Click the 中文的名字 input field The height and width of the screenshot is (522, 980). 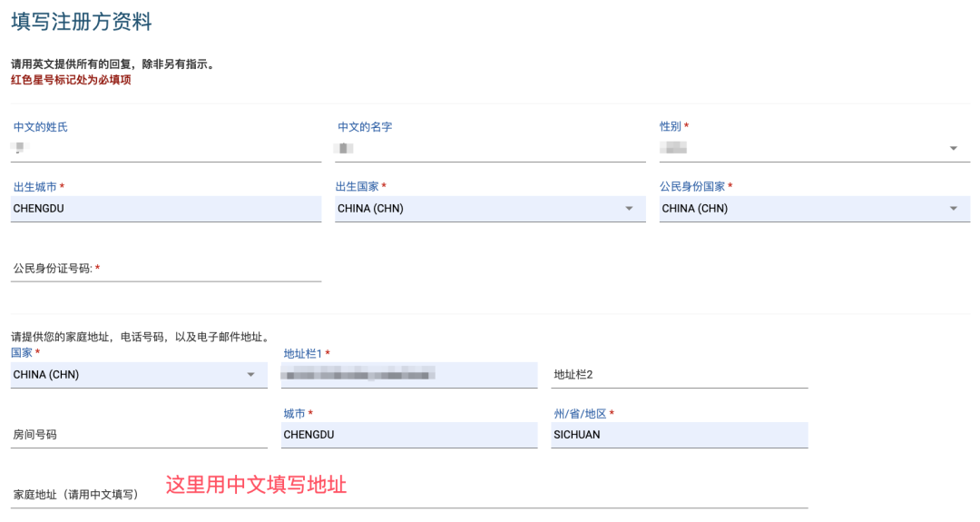click(490, 149)
